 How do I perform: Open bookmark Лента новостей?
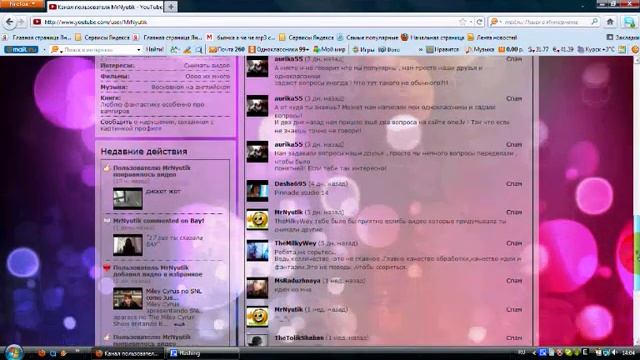(x=492, y=37)
